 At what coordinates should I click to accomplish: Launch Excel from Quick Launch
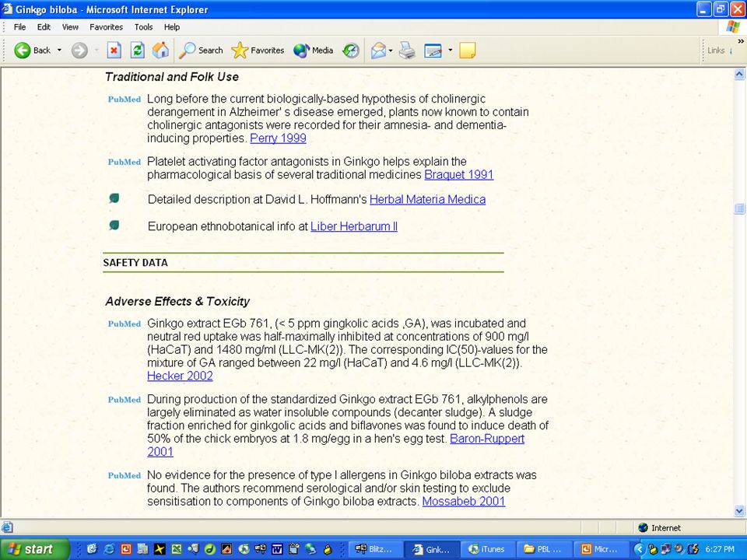(x=177, y=549)
